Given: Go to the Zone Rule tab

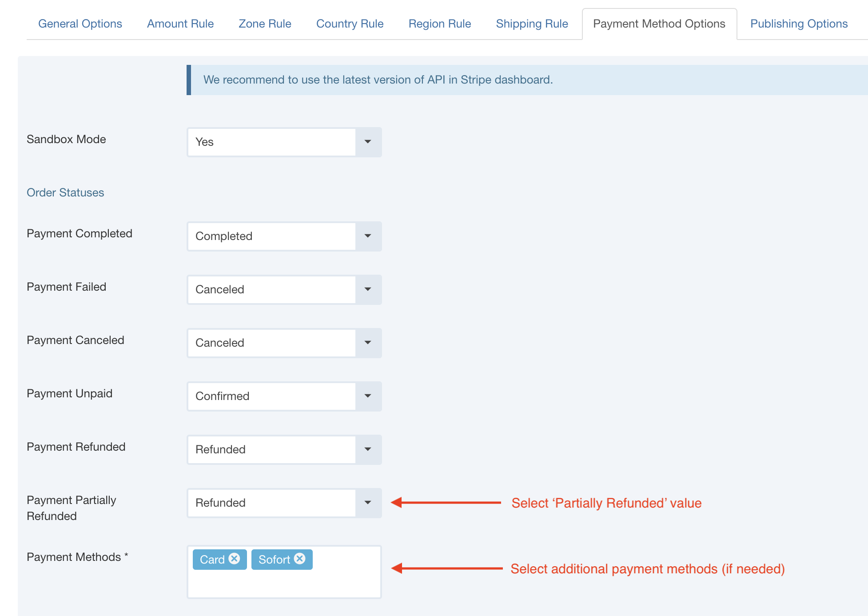Looking at the screenshot, I should [x=265, y=24].
